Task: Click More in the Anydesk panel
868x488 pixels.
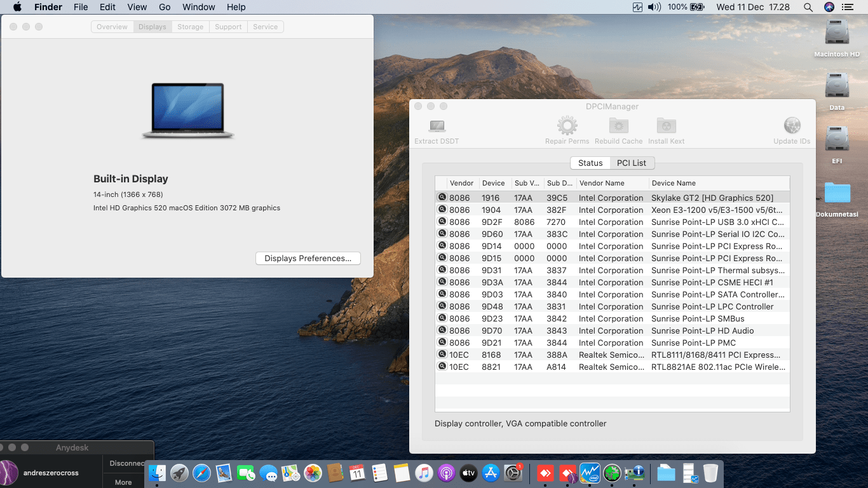Action: (x=123, y=482)
